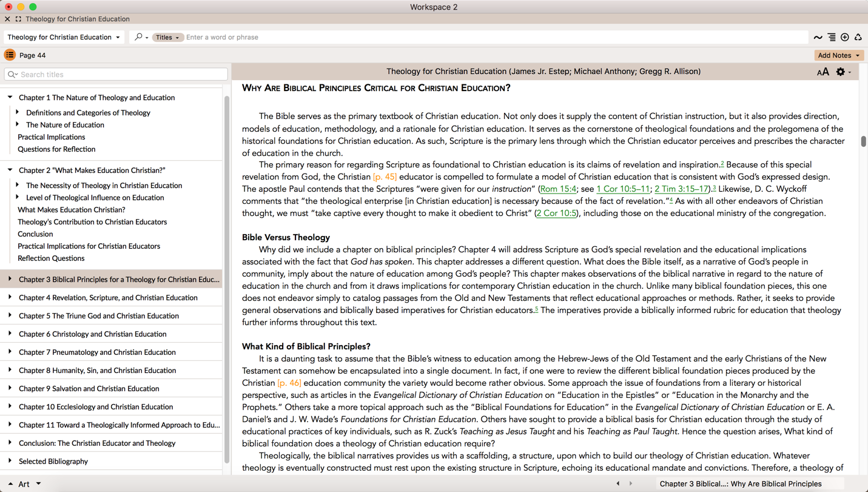Open 1 Cor 10:5–11 scripture link
Image resolution: width=868 pixels, height=492 pixels.
(623, 189)
